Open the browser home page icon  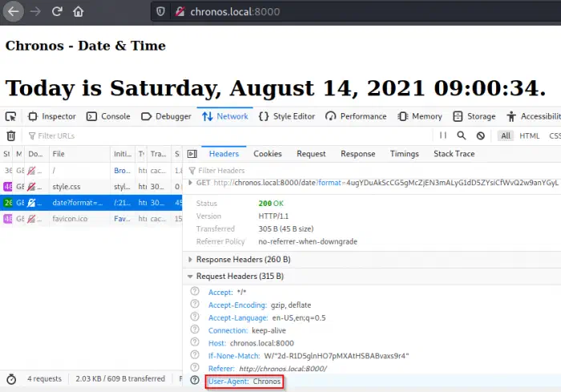click(x=79, y=11)
